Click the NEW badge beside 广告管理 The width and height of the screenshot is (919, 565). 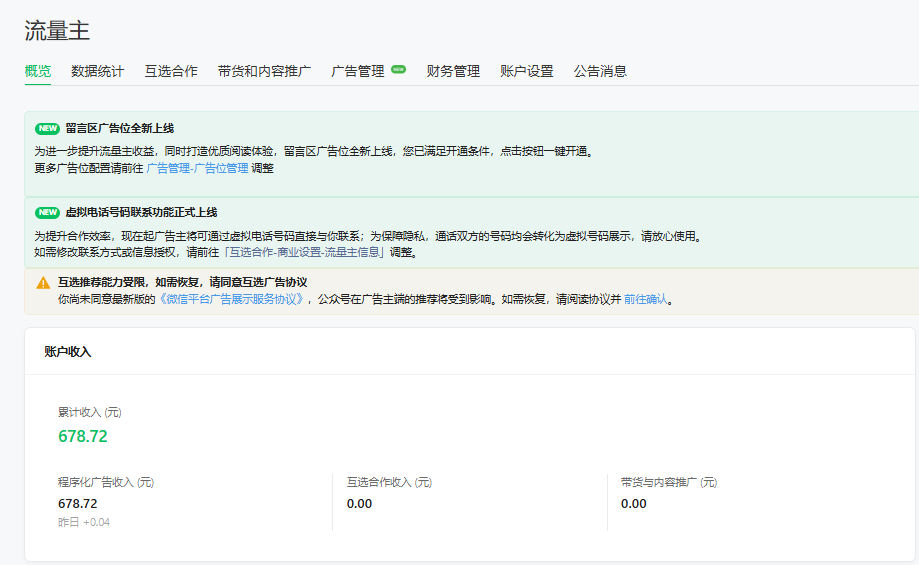[x=398, y=70]
